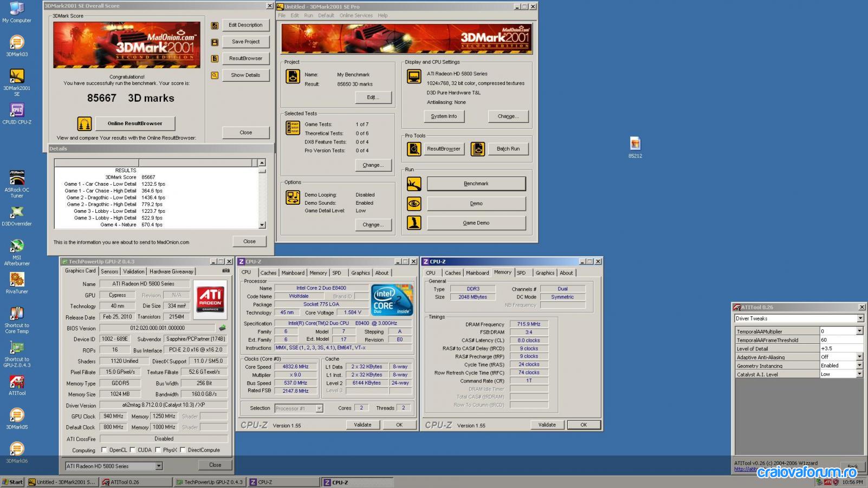Enable the CUDA checkbox in GPU-Z
Screen dimensions: 868x488
click(x=133, y=450)
